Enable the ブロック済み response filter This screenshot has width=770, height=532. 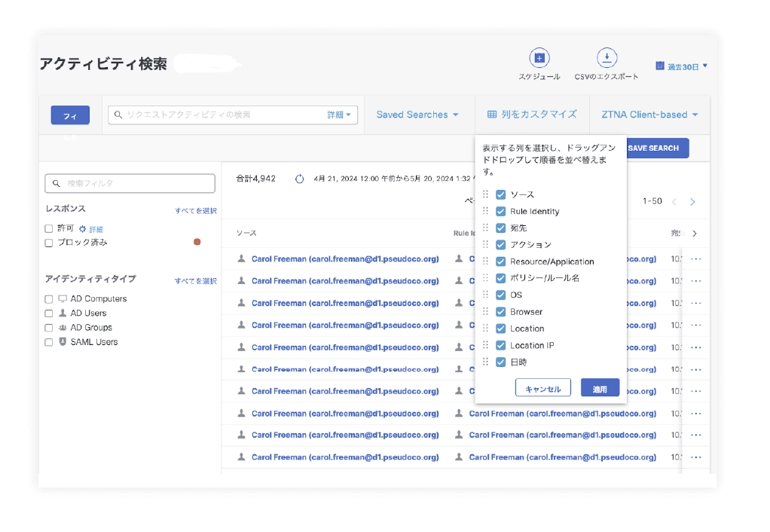(49, 243)
